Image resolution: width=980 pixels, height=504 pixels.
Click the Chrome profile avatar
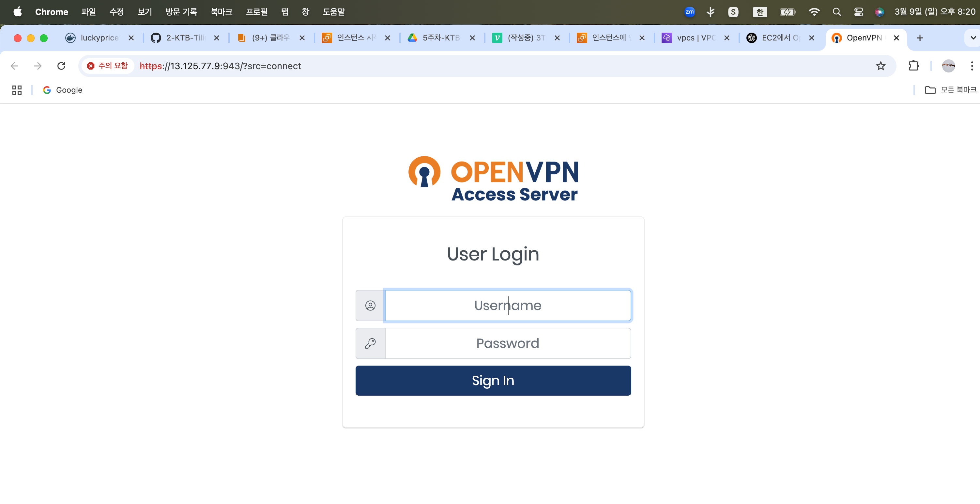948,66
